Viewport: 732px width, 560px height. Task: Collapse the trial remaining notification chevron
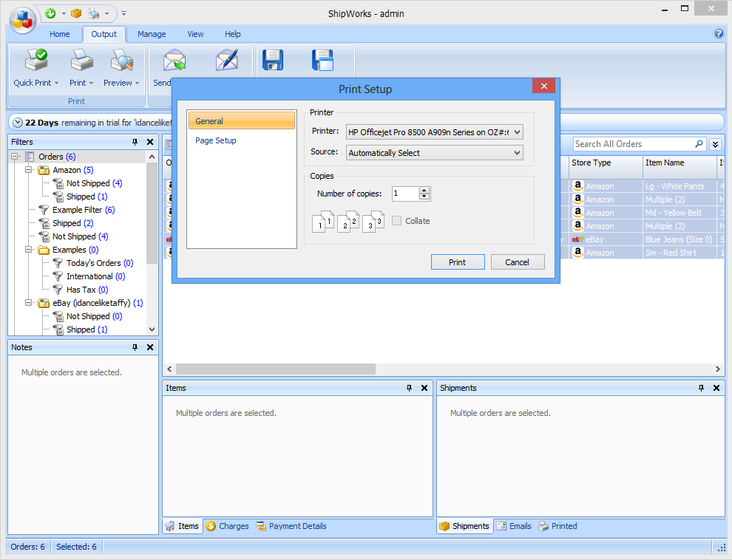tap(18, 123)
